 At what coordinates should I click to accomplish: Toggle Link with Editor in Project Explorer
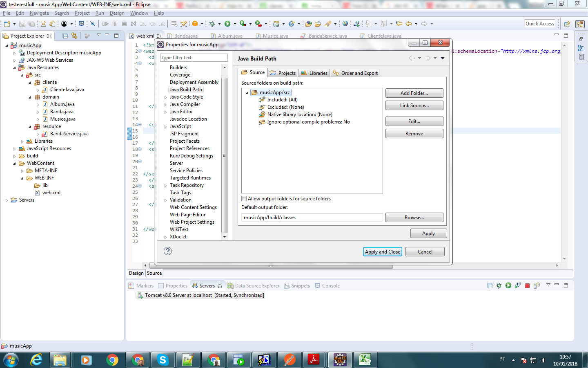pyautogui.click(x=74, y=36)
